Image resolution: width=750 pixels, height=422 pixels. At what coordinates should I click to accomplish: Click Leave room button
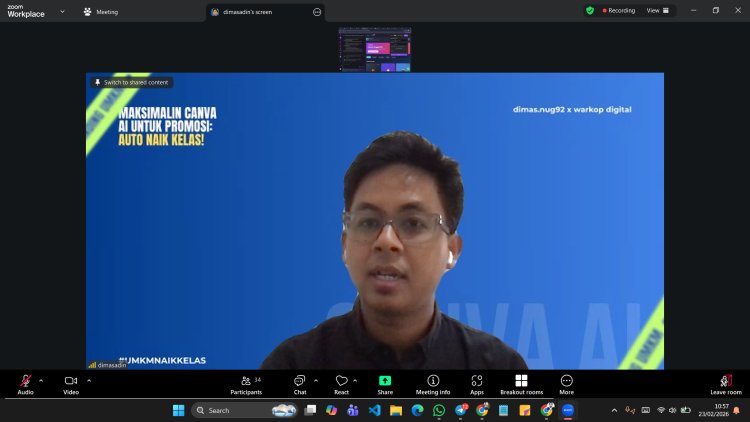[x=726, y=384]
